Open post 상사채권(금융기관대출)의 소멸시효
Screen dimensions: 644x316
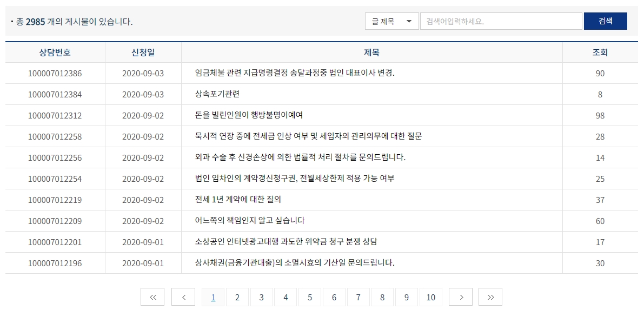(x=295, y=263)
